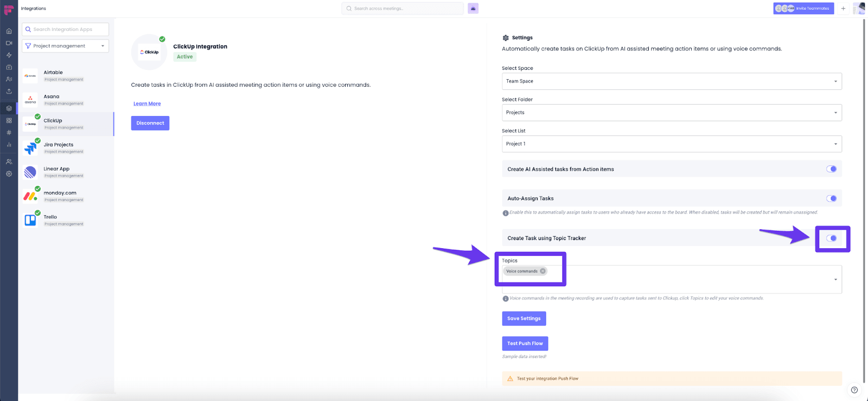
Task: Click the Settings gear icon heading
Action: point(506,38)
